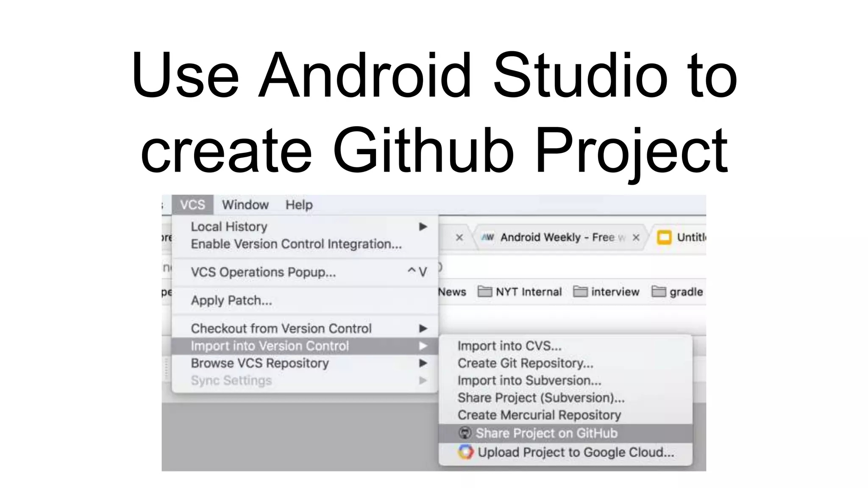
Task: Click NYT Internal folder icon
Action: [x=485, y=292]
